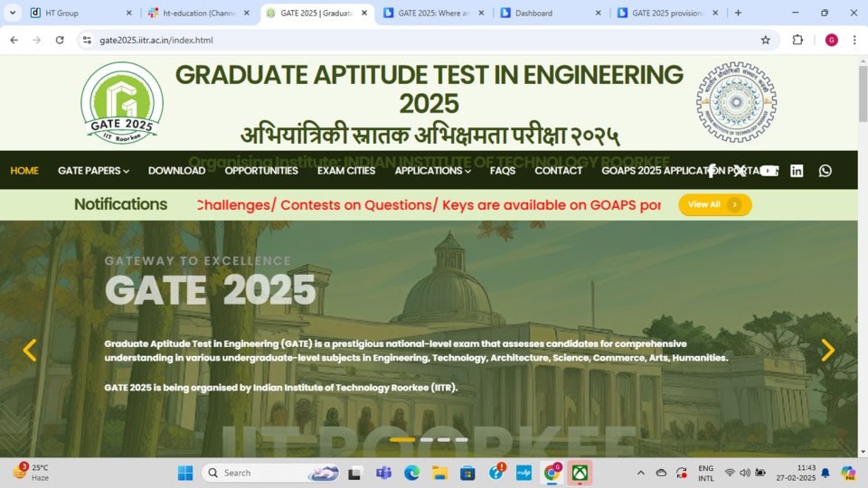Open Task View on taskbar
The height and width of the screenshot is (488, 868).
click(x=354, y=473)
